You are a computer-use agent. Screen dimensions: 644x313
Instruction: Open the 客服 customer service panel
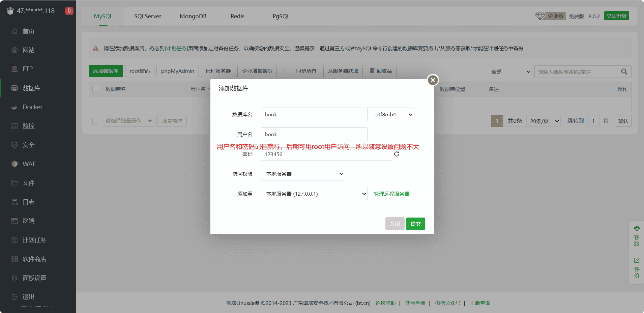point(637,235)
